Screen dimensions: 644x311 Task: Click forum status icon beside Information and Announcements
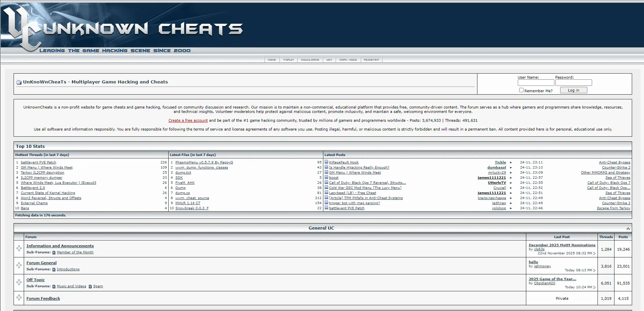[x=19, y=249]
